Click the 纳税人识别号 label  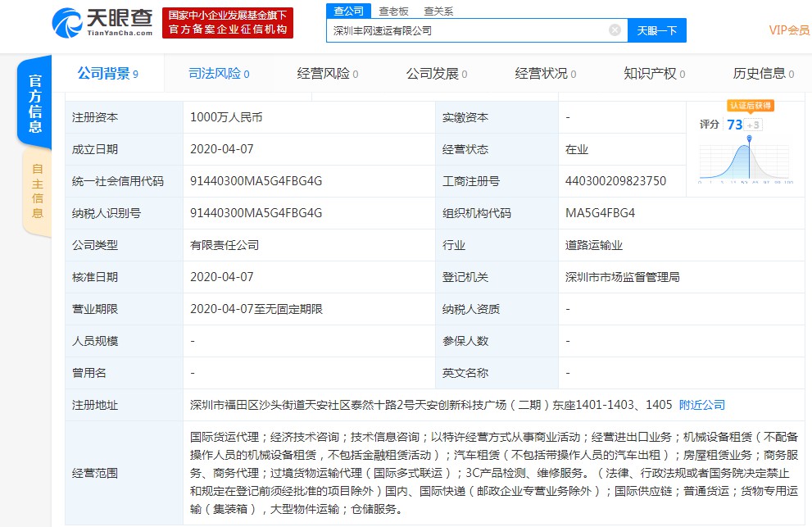[107, 213]
